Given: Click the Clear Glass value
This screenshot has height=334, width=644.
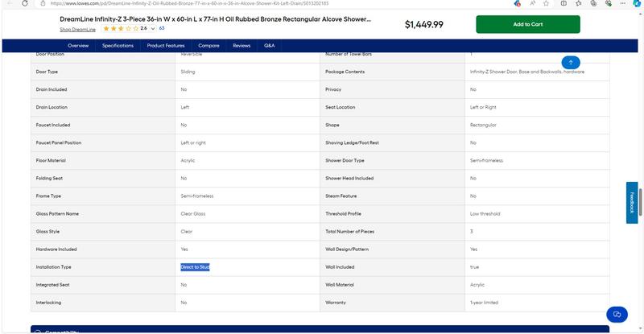Looking at the screenshot, I should click(193, 213).
